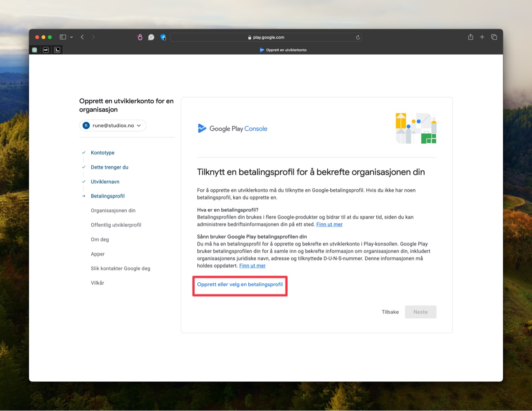Select Slik kontakter Google deg step
532x411 pixels.
pos(121,268)
